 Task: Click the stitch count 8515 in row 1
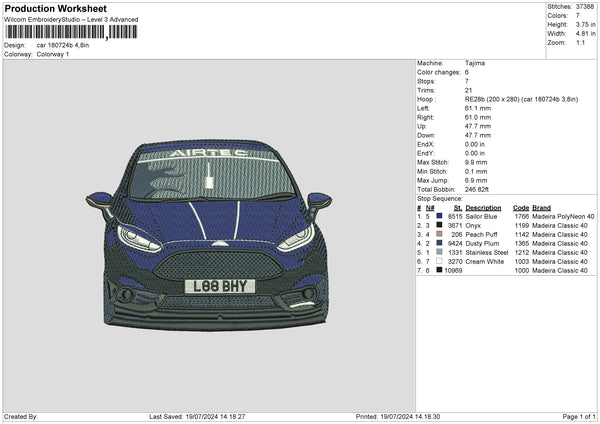(455, 217)
